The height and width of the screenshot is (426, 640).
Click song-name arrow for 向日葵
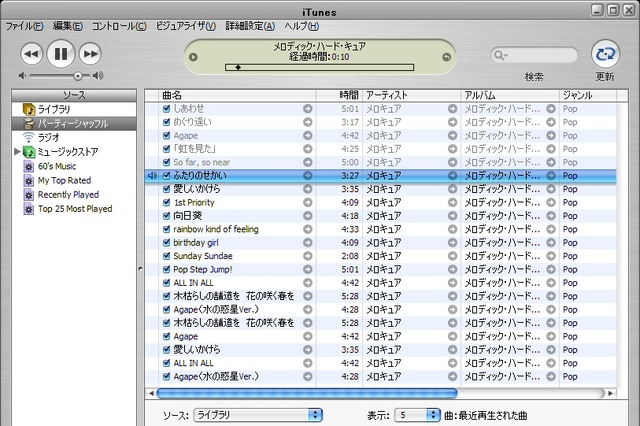[x=308, y=216]
